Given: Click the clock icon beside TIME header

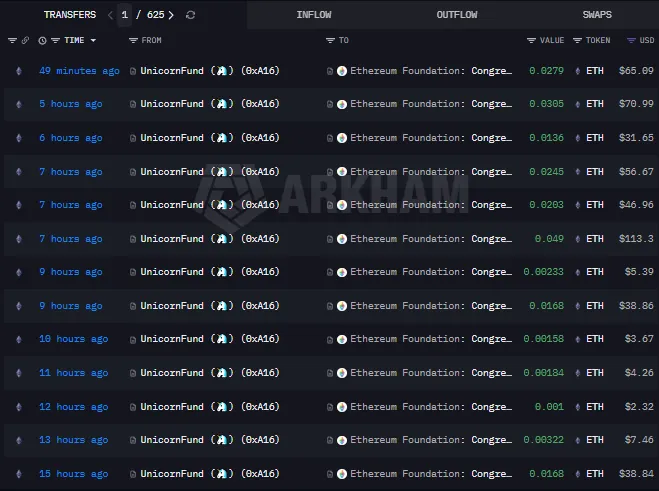Looking at the screenshot, I should [x=42, y=41].
